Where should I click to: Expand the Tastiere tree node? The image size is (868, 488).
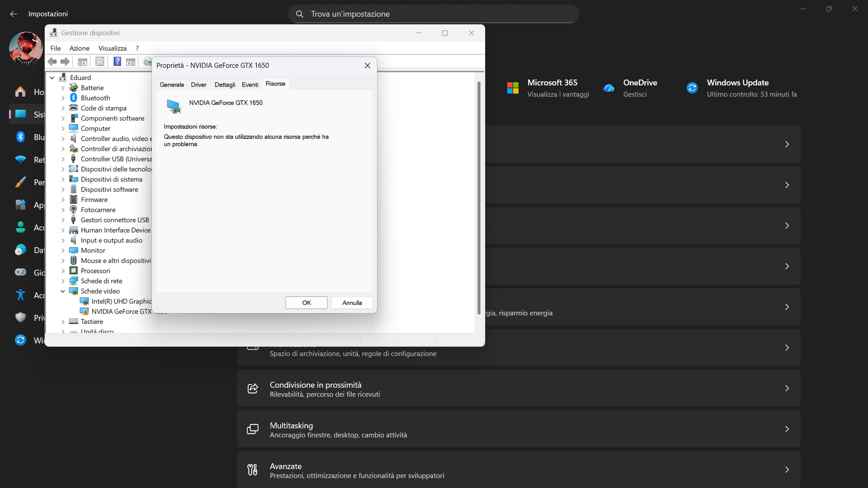[63, 322]
